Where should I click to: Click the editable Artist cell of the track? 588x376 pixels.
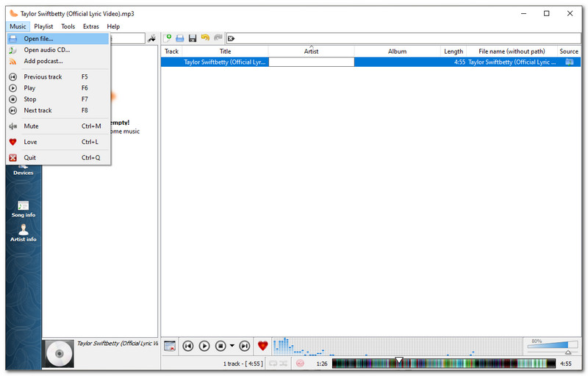[311, 62]
